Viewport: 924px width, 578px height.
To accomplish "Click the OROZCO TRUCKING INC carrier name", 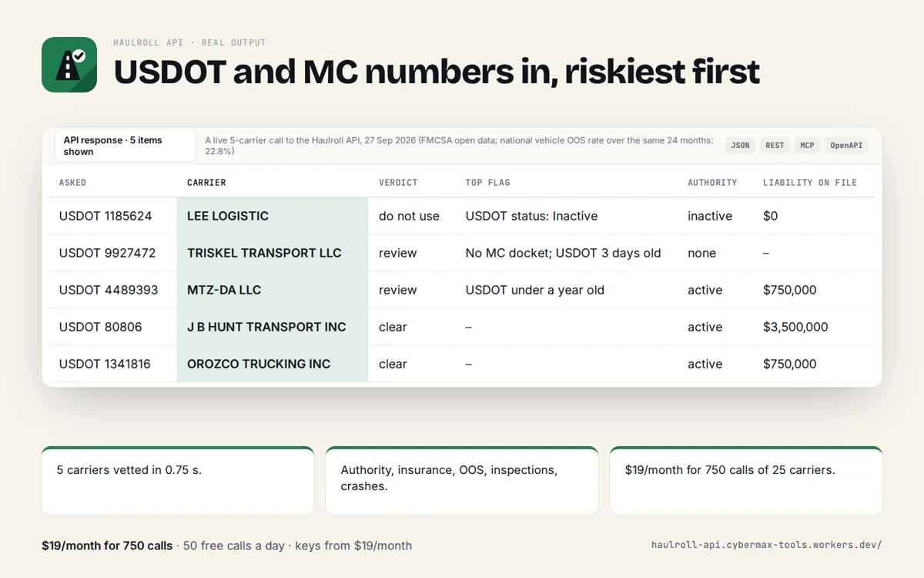I will 259,364.
